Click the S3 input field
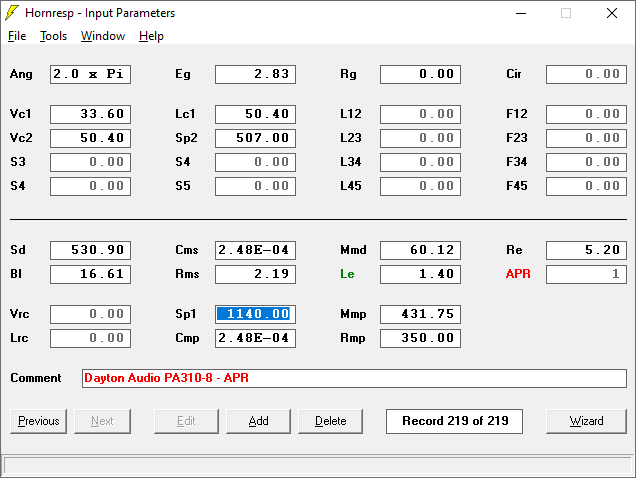The image size is (636, 478). [x=90, y=162]
